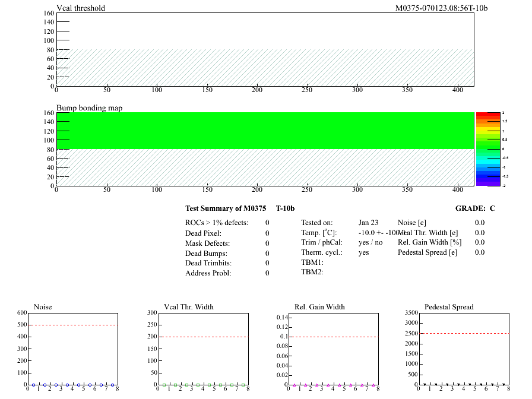The image size is (532, 399).
Task: Click the hatched region of the Vcal threshold plot
Action: [x=265, y=68]
